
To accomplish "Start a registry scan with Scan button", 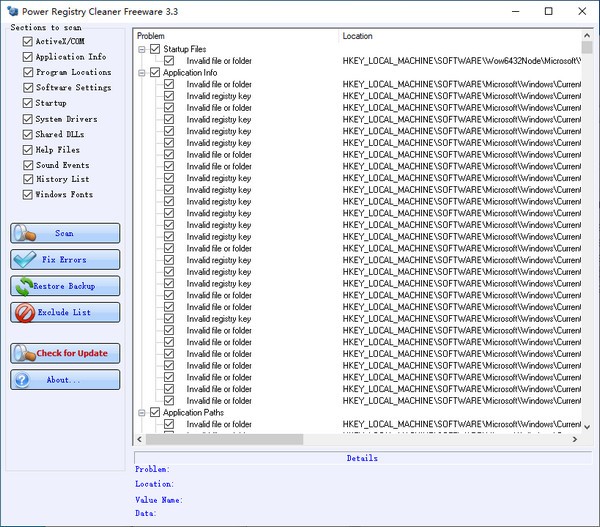I will 65,233.
